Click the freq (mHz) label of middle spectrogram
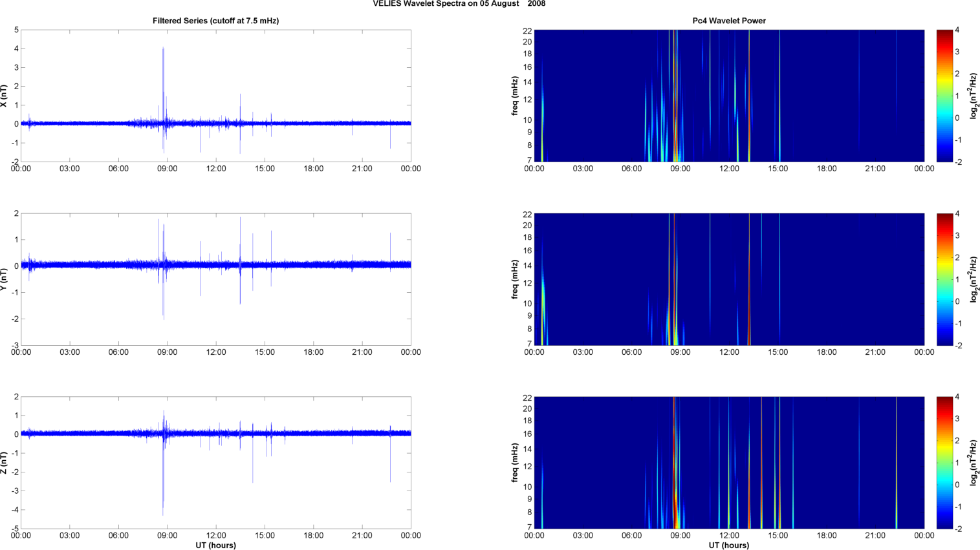980x550 pixels. pos(515,279)
